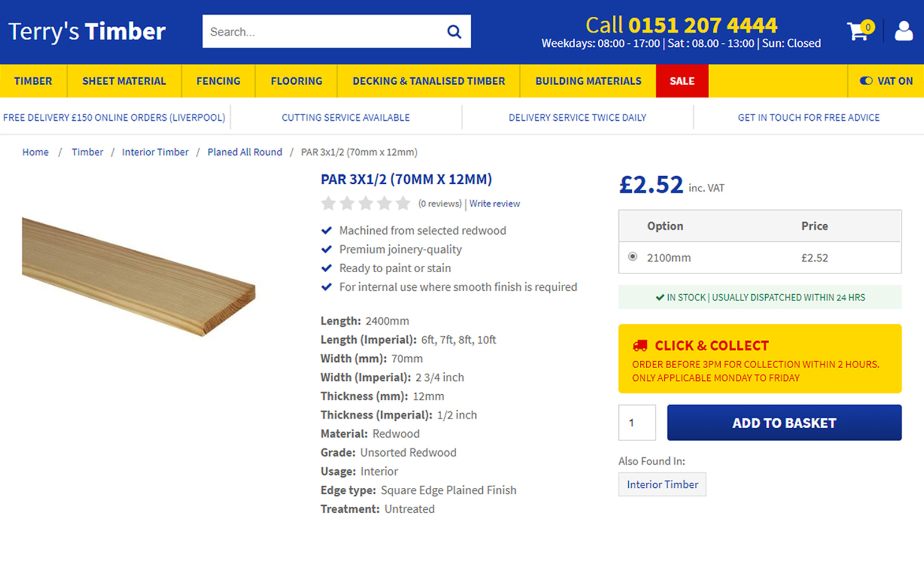The height and width of the screenshot is (578, 924).
Task: Click the Click & Collect truck icon
Action: 640,346
